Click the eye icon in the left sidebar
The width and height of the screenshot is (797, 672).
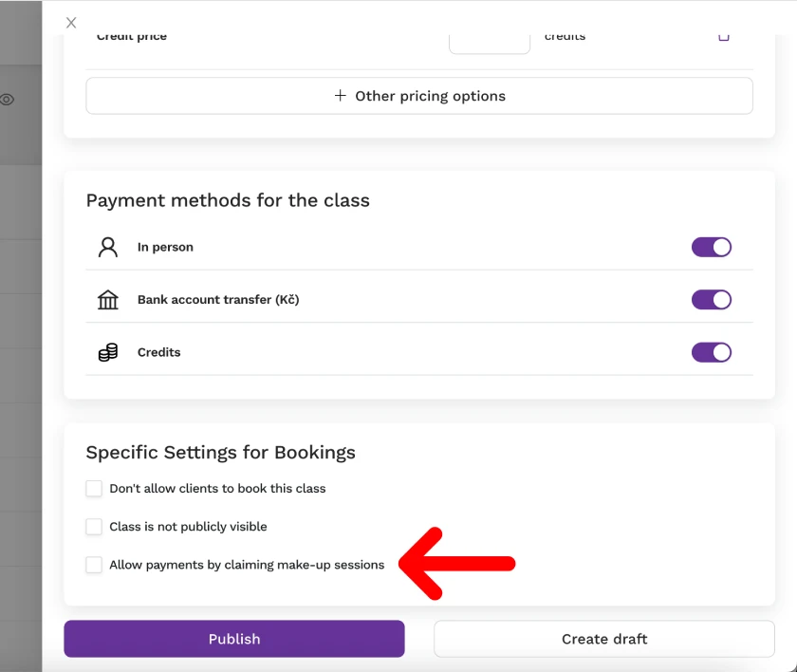coord(7,99)
